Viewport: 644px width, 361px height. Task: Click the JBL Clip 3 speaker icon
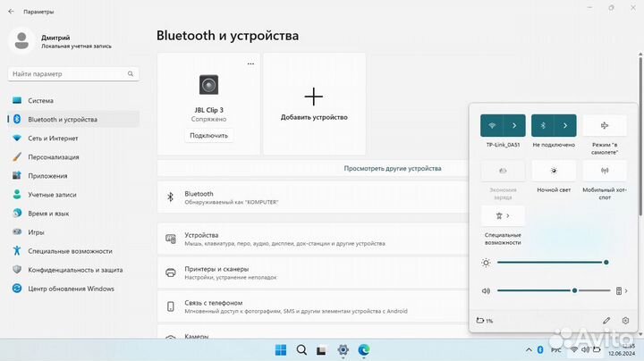coord(208,85)
